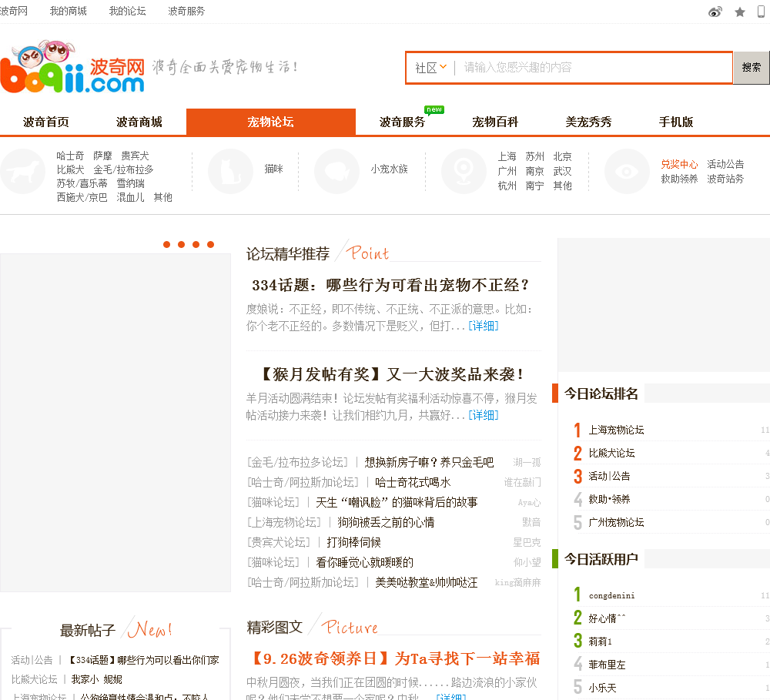Open the 救助领养 link
Viewport: 770px width, 700px height.
tap(679, 179)
